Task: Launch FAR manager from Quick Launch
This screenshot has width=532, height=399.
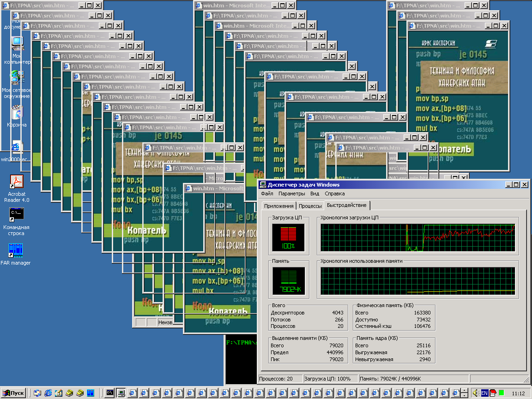Action: click(x=91, y=393)
